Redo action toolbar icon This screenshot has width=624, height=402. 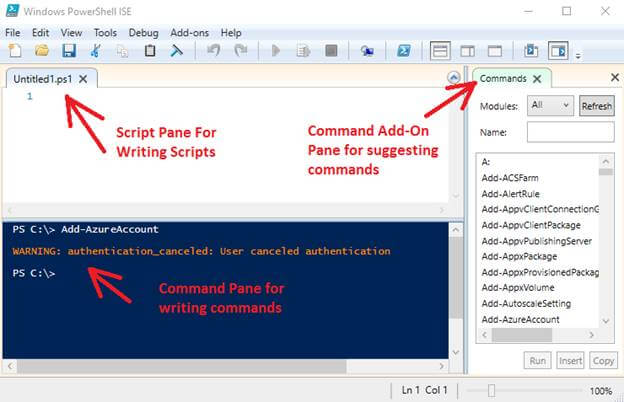241,51
